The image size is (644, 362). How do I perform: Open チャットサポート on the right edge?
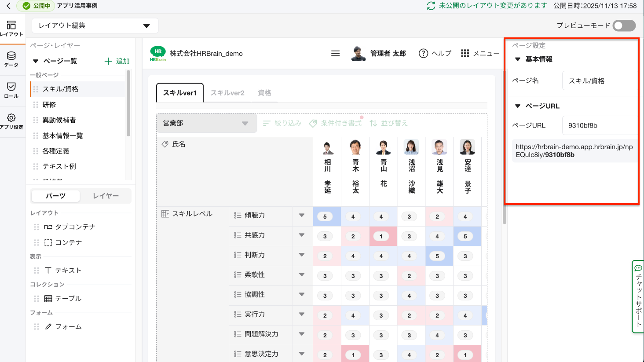coord(638,297)
